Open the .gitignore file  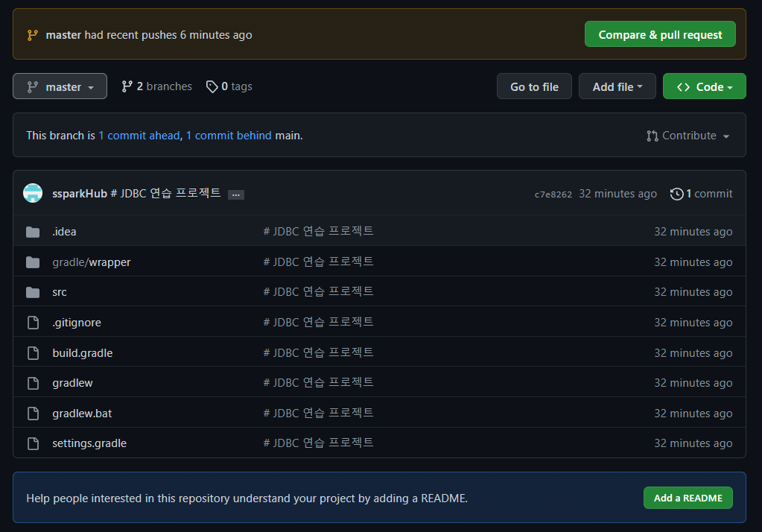point(77,323)
